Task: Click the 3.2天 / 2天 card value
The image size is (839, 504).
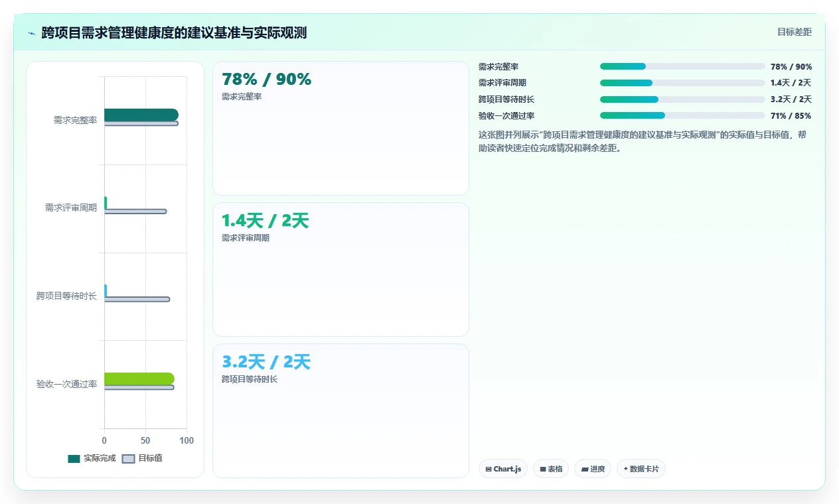Action: click(x=266, y=362)
